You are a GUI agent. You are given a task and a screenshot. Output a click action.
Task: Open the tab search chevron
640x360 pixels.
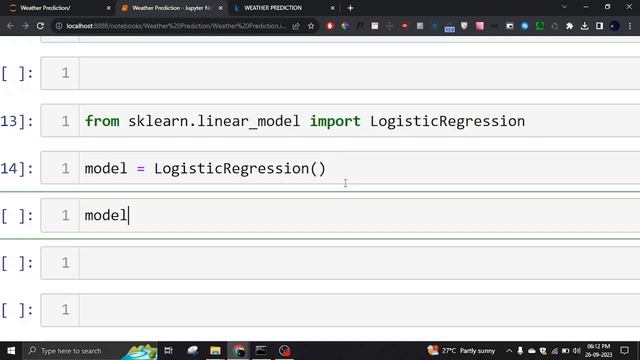tap(564, 7)
